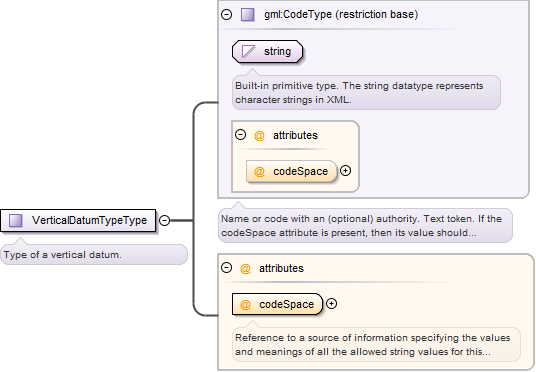Click the triangle icon inside the string node
This screenshot has width=536, height=372.
point(249,52)
